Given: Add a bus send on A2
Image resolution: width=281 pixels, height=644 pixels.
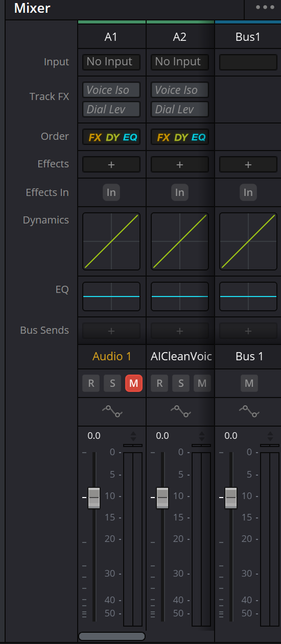Looking at the screenshot, I should tap(180, 331).
